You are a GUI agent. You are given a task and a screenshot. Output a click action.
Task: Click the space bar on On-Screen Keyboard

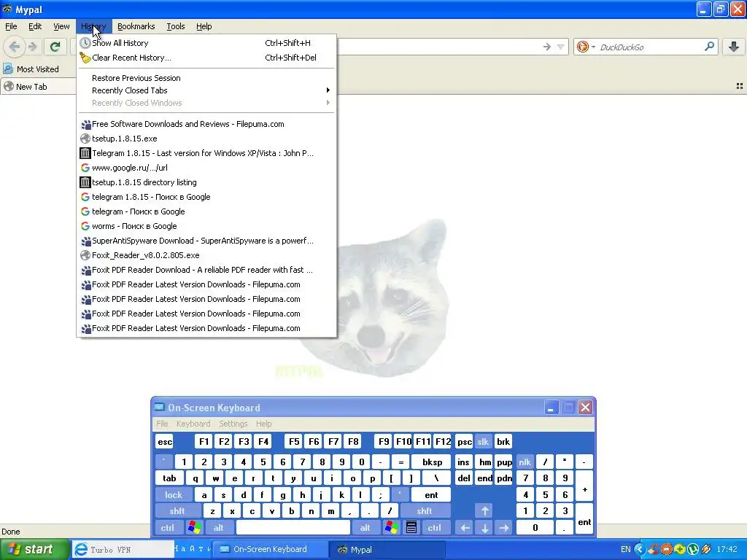(293, 528)
